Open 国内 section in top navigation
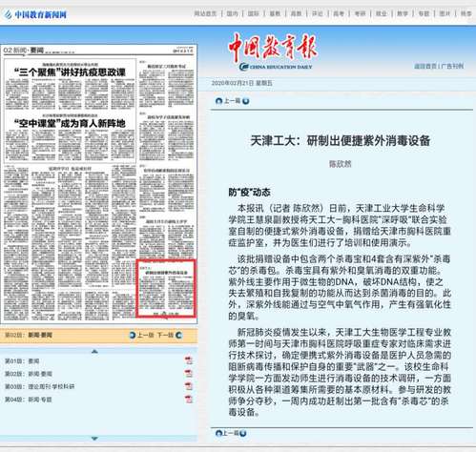 click(232, 13)
